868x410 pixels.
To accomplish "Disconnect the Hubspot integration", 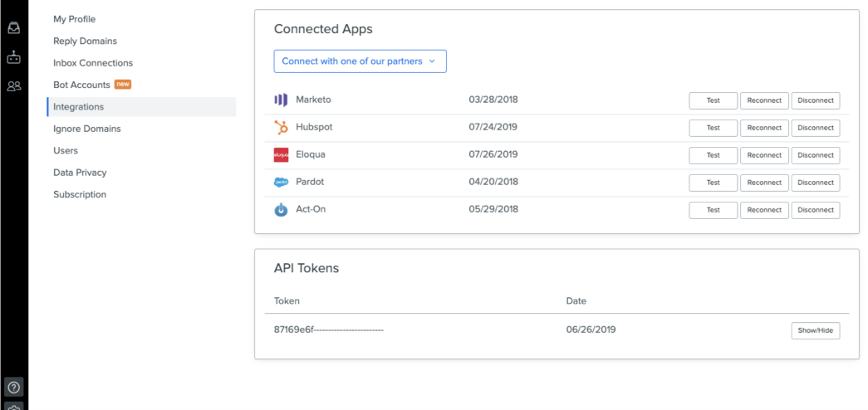I will click(816, 128).
